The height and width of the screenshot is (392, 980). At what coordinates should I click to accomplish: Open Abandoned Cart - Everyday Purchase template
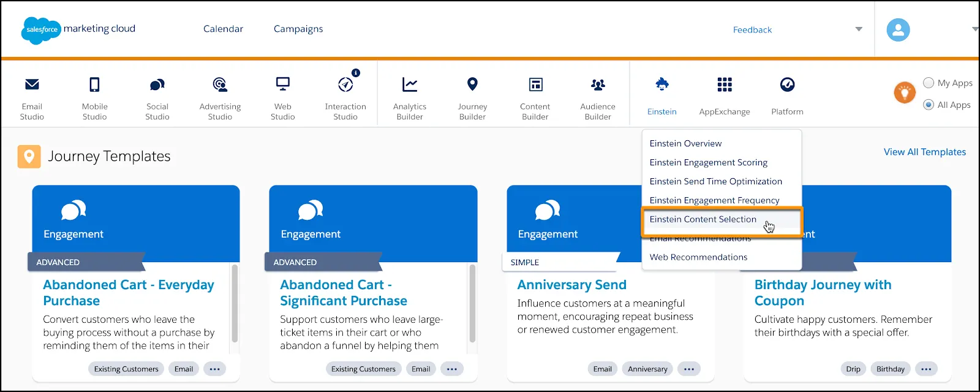[x=129, y=293]
